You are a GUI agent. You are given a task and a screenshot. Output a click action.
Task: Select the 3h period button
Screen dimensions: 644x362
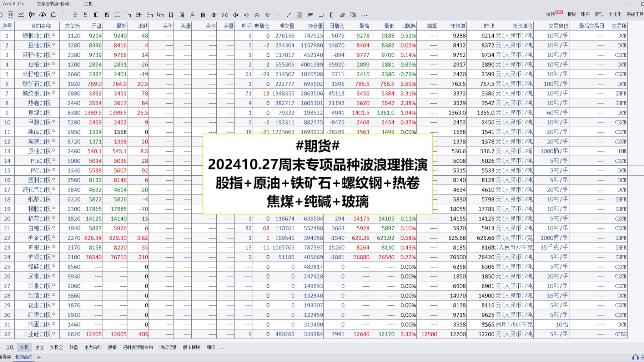[150, 15]
